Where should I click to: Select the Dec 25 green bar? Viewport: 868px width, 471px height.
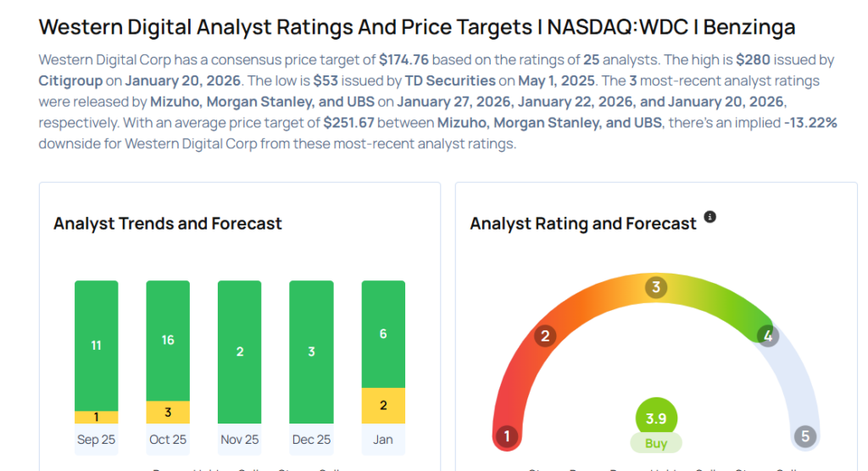pyautogui.click(x=311, y=352)
